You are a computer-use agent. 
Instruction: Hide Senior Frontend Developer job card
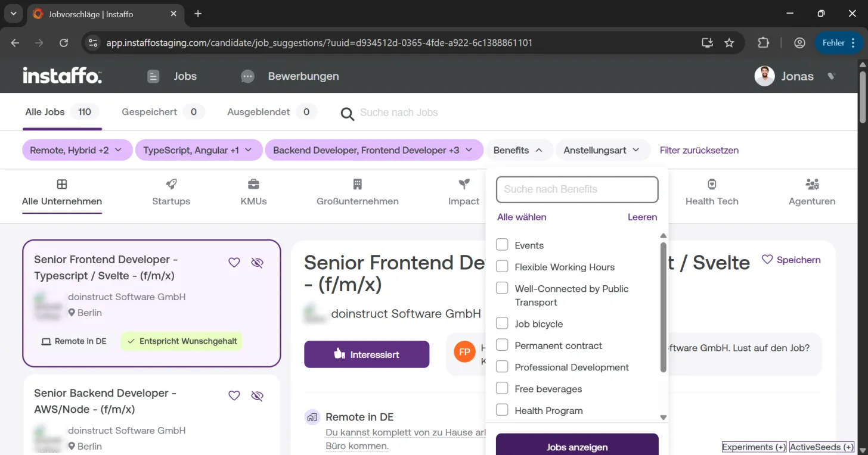click(257, 262)
